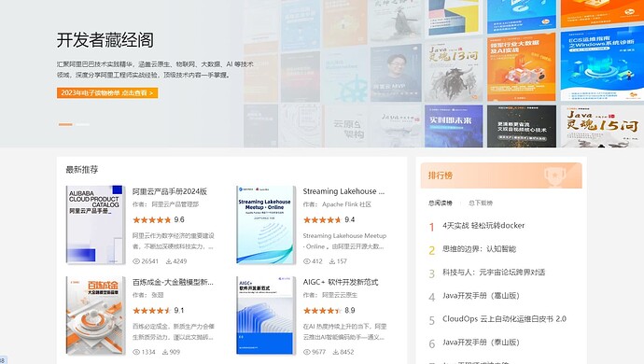
Task: Open ranking item 科技与人：元宇宙论坛跨界对话
Action: (x=494, y=273)
